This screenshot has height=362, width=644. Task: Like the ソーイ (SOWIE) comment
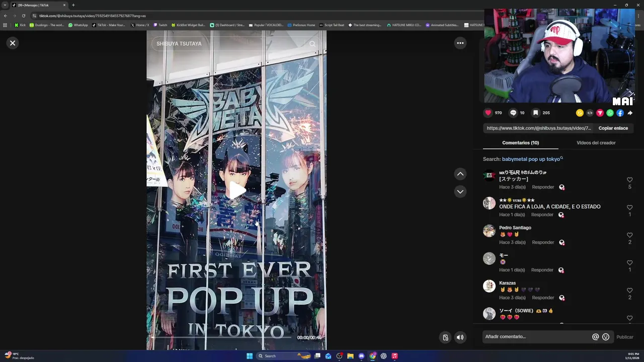pyautogui.click(x=629, y=318)
